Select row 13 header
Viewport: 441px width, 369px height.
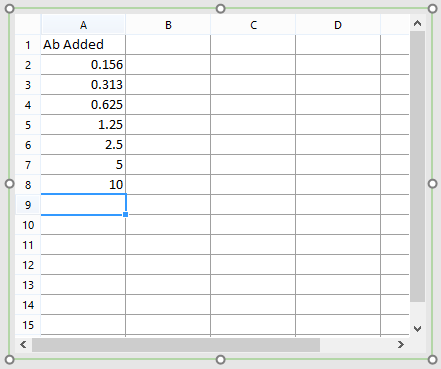click(x=28, y=285)
